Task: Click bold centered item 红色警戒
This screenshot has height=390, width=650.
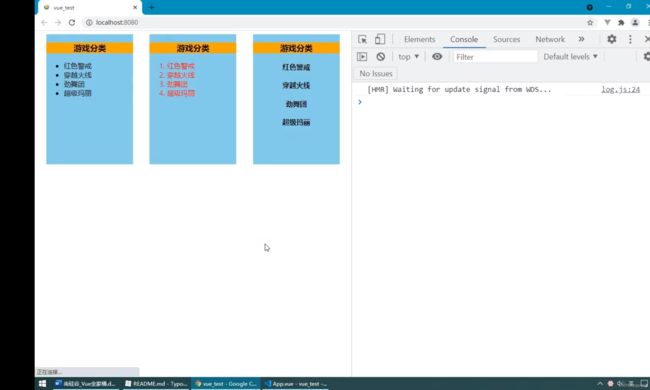Action: (296, 67)
